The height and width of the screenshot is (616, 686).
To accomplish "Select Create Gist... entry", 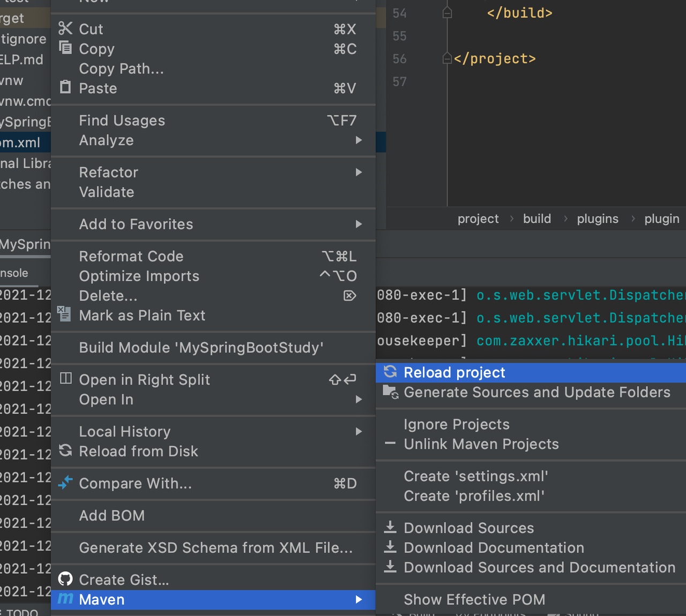I will point(213,580).
